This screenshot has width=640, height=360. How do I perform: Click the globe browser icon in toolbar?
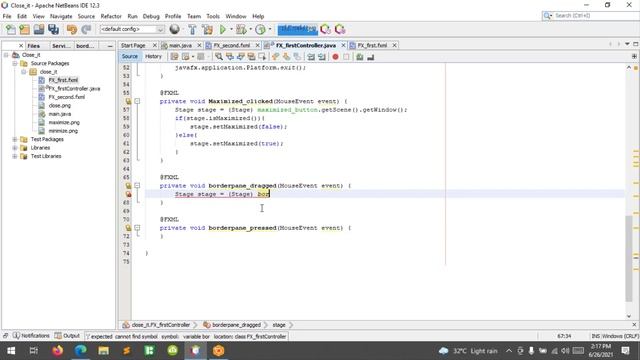(x=175, y=29)
